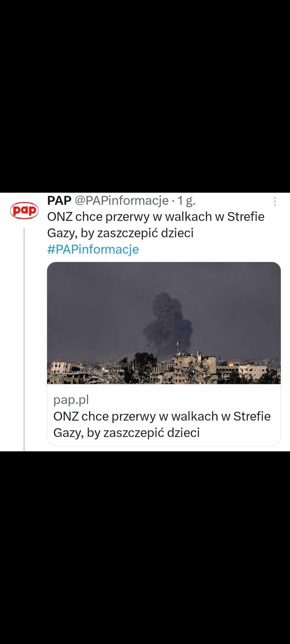Tap the black area above the tweet
The height and width of the screenshot is (644, 290).
pyautogui.click(x=145, y=94)
